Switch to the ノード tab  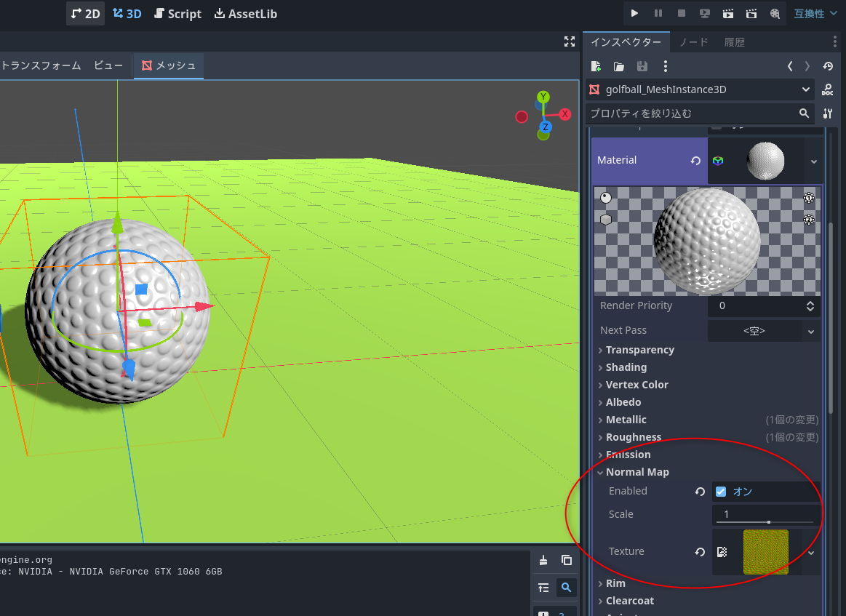tap(693, 42)
